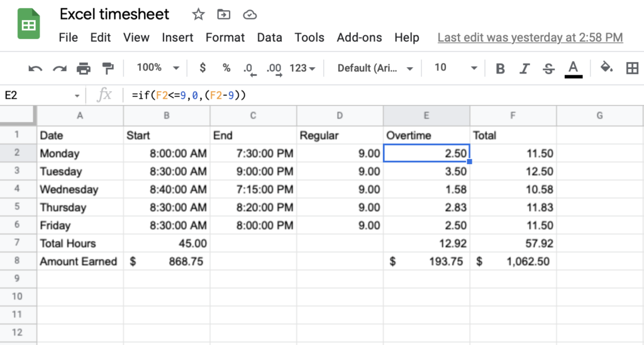Open the last edit history link
The width and height of the screenshot is (644, 345).
(x=530, y=38)
